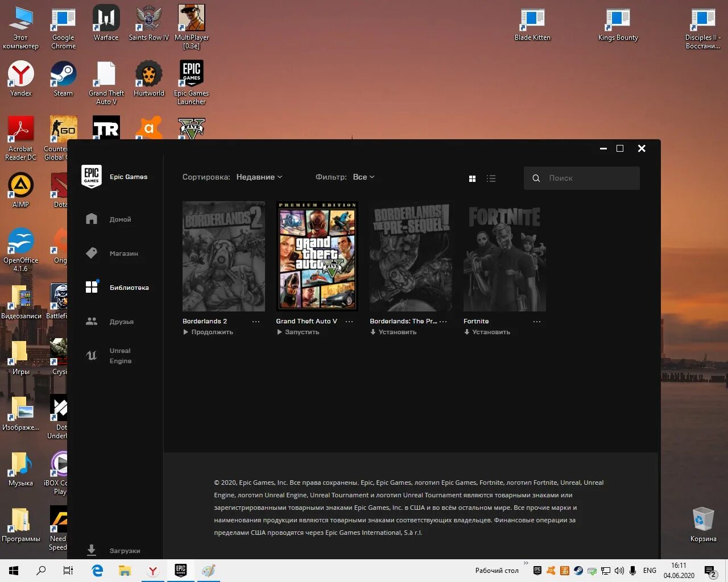This screenshot has width=728, height=582.
Task: Click the Epic Games logo in sidebar
Action: click(x=92, y=177)
